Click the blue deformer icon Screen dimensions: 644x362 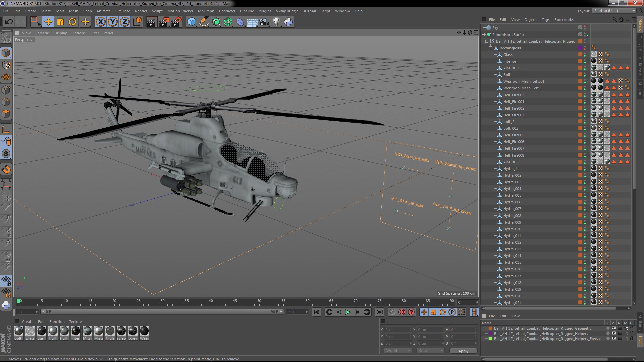(240, 22)
